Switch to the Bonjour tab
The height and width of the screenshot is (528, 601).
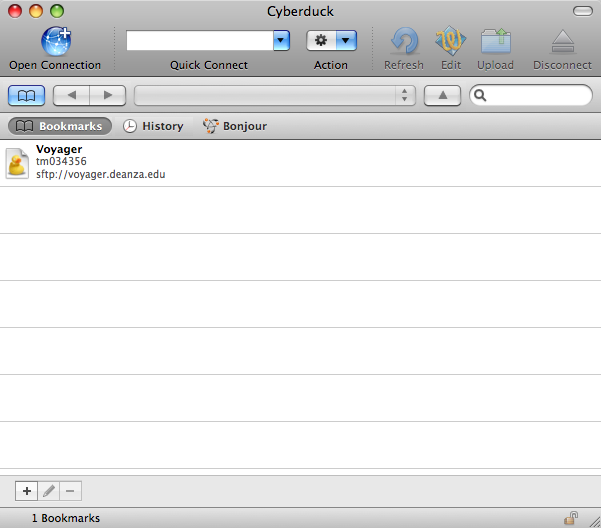point(235,126)
